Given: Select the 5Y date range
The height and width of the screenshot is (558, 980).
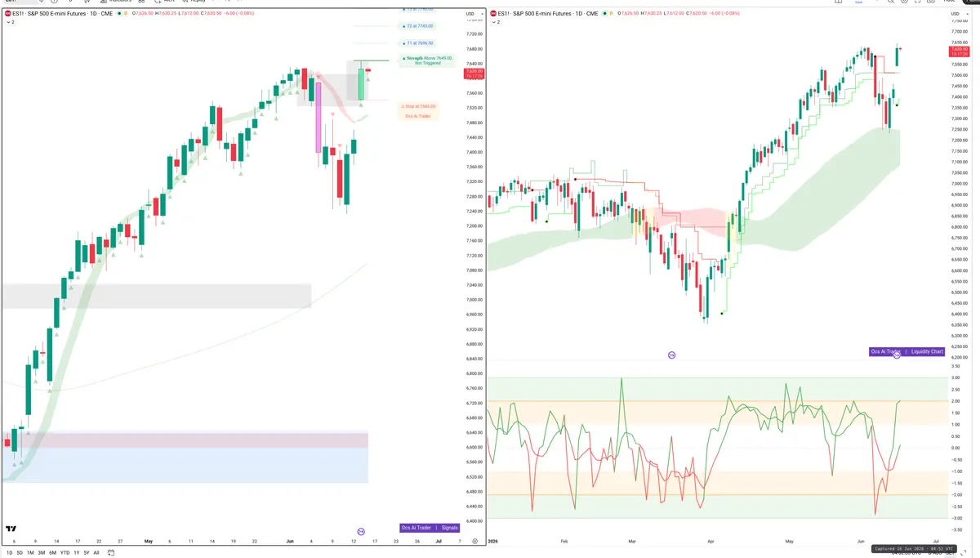Looking at the screenshot, I should point(86,552).
